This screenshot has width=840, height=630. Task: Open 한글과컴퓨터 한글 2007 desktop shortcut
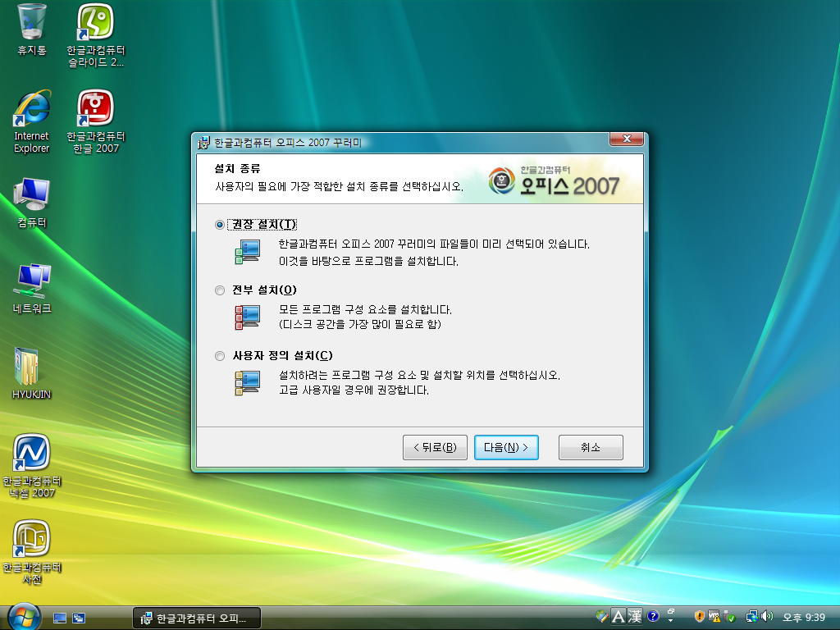click(x=96, y=122)
